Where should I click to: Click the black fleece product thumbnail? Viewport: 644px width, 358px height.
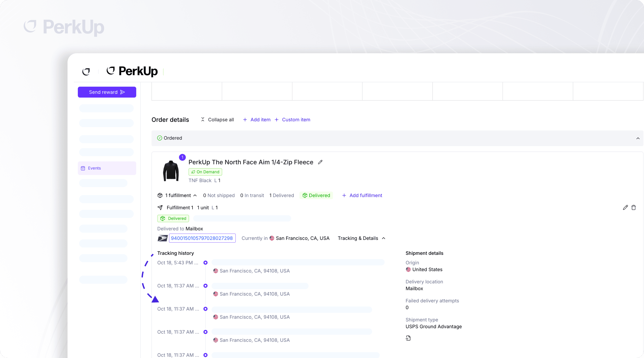point(171,171)
